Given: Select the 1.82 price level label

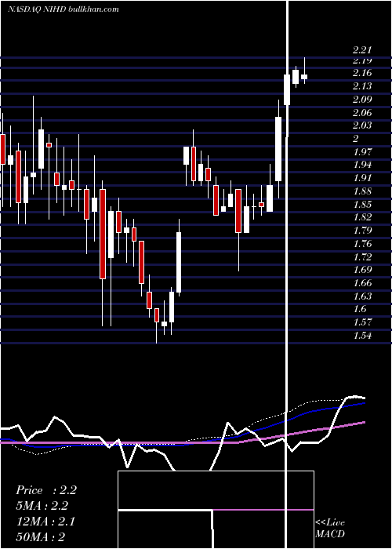Looking at the screenshot, I should [362, 217].
